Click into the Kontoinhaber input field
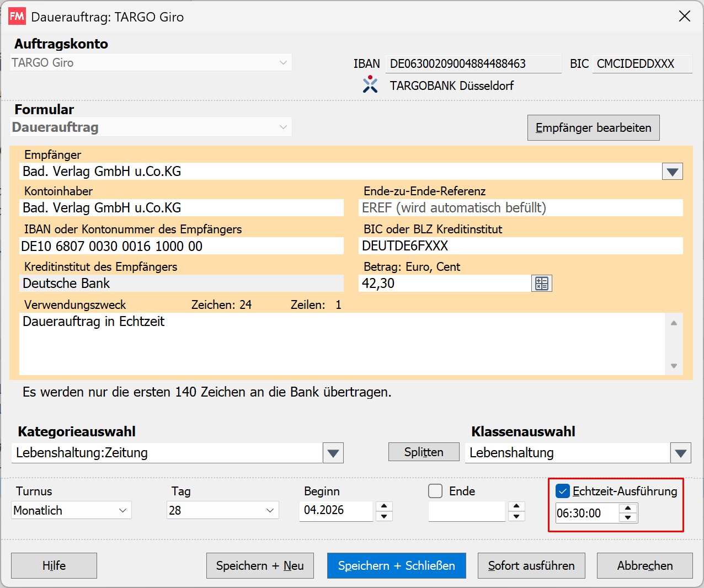Image resolution: width=704 pixels, height=588 pixels. point(182,208)
